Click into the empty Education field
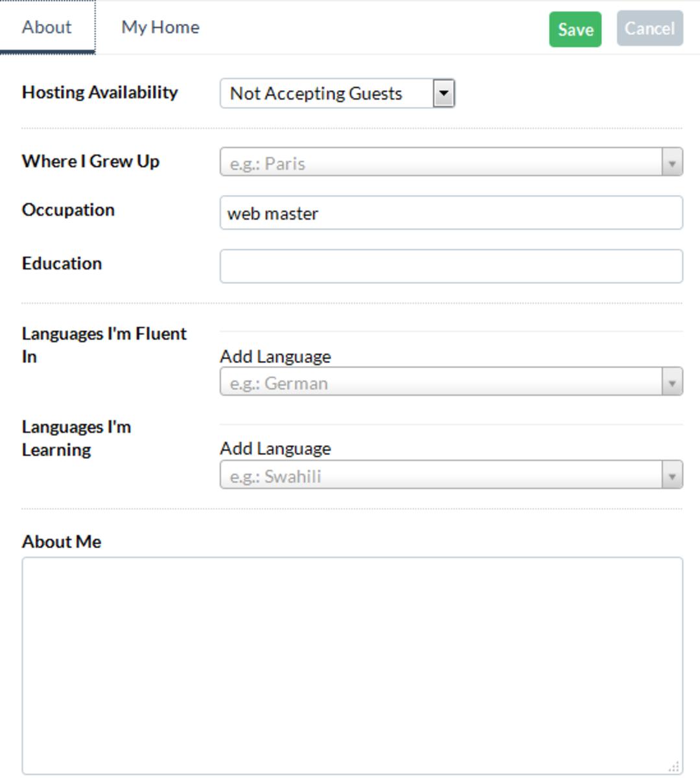The width and height of the screenshot is (700, 784). click(x=451, y=266)
